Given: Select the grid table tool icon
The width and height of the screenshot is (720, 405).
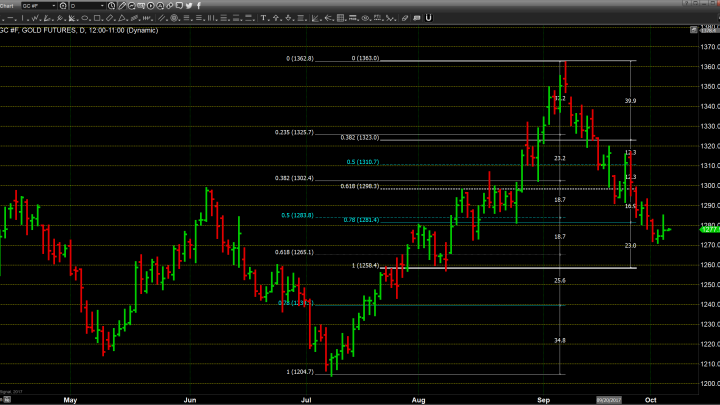Looking at the screenshot, I should (x=340, y=18).
